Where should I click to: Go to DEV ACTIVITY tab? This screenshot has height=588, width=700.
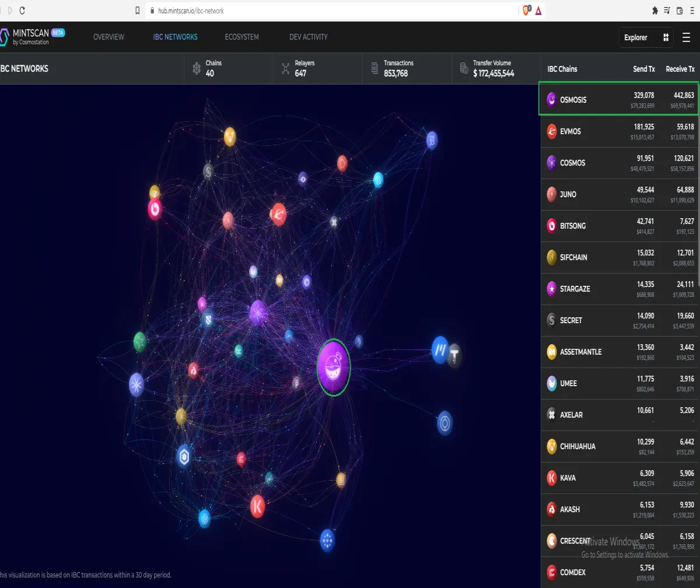click(309, 37)
